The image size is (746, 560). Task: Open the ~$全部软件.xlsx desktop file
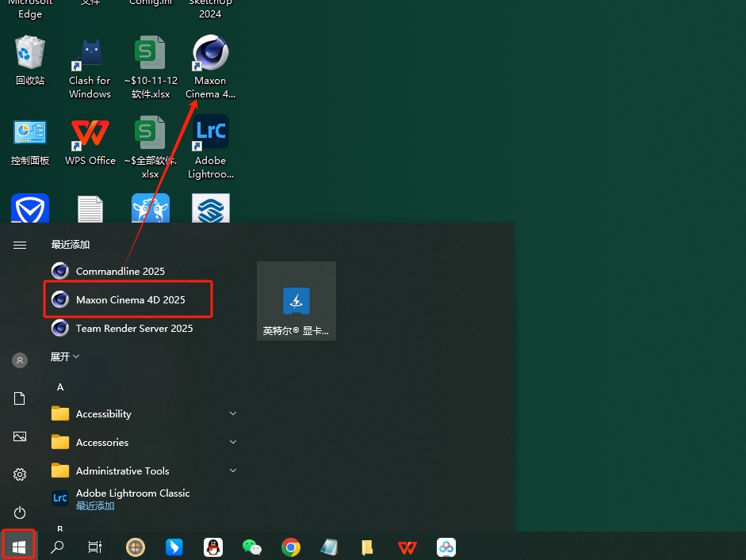(x=151, y=147)
